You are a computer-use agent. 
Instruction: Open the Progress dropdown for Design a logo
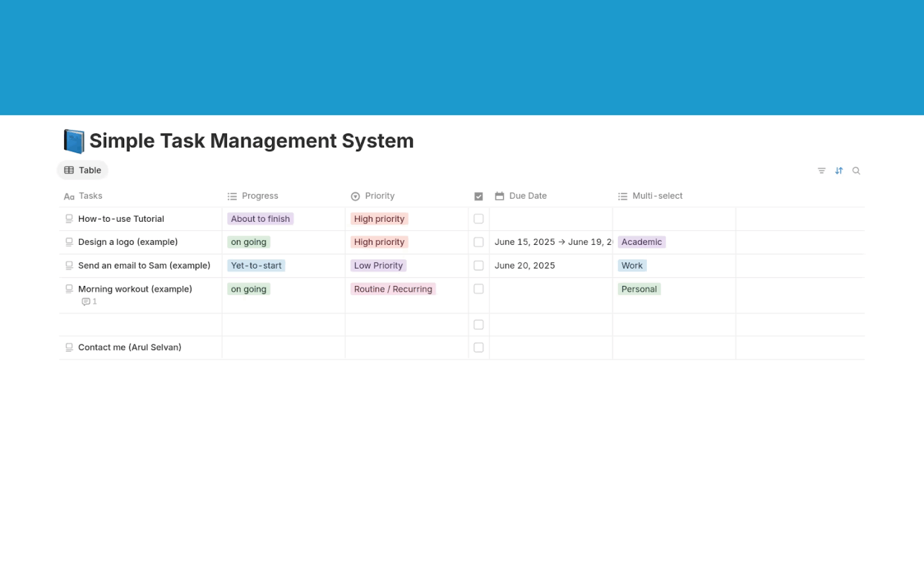point(249,242)
